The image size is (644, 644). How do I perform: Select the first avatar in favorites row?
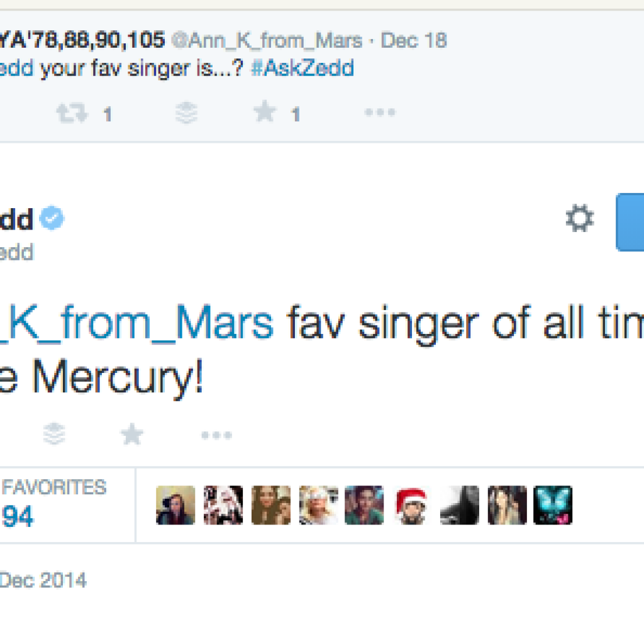[x=175, y=505]
